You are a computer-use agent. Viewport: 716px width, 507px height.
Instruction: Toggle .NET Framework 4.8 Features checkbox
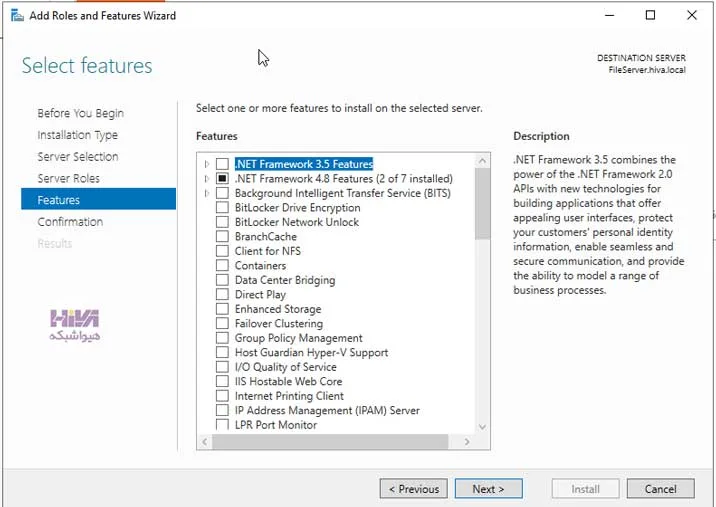222,179
